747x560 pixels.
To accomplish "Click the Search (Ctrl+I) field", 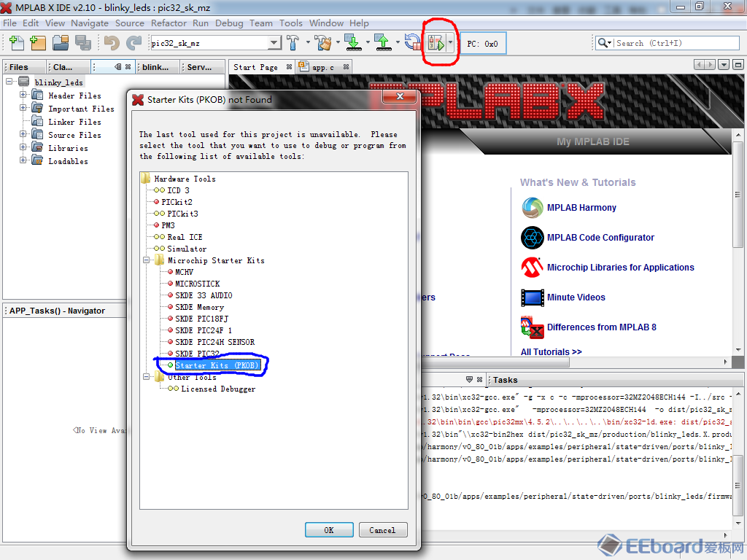I will (676, 43).
